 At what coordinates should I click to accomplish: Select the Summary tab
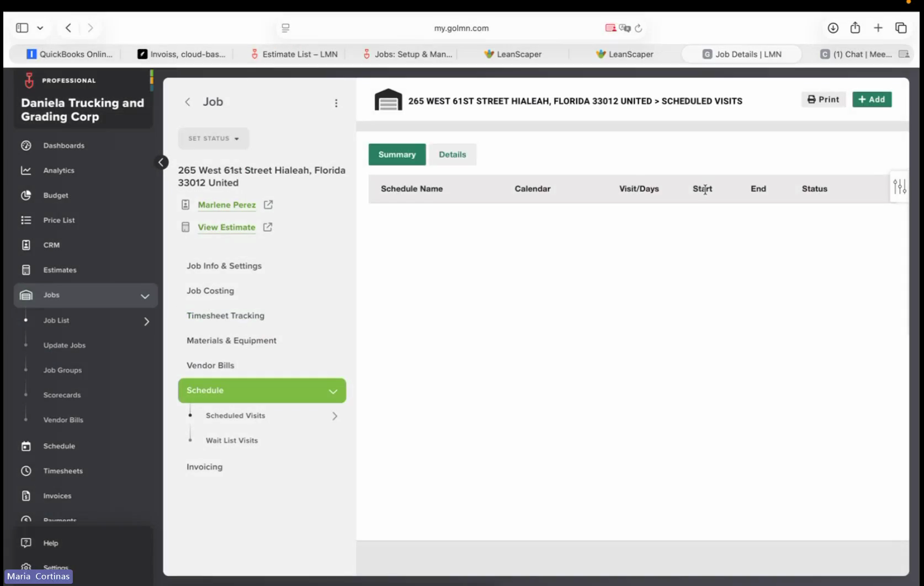(397, 155)
